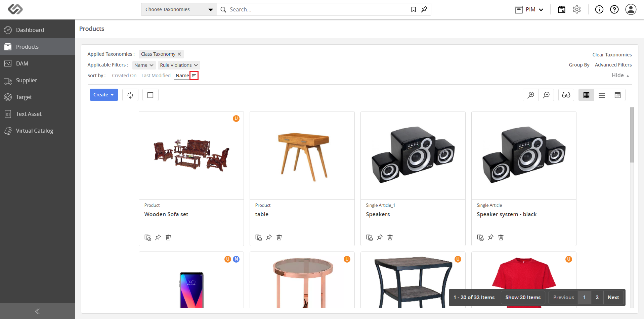Go to page 2
The width and height of the screenshot is (644, 319).
coord(597,298)
